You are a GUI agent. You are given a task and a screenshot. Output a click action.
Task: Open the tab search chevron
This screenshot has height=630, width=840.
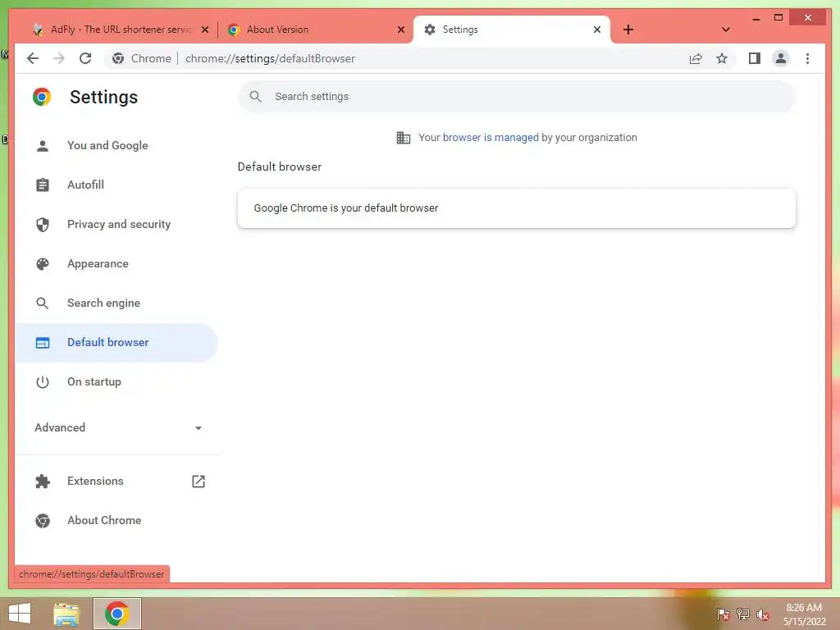[x=726, y=30]
